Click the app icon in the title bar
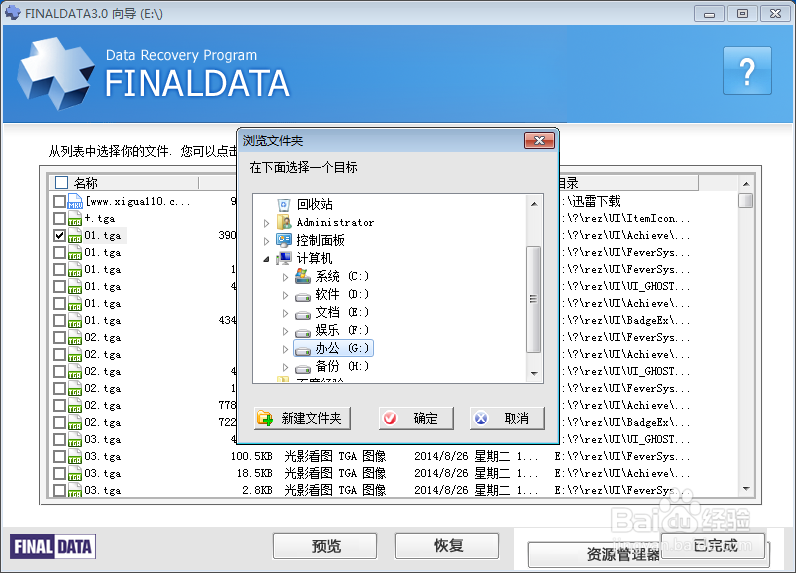796x573 pixels. [13, 13]
